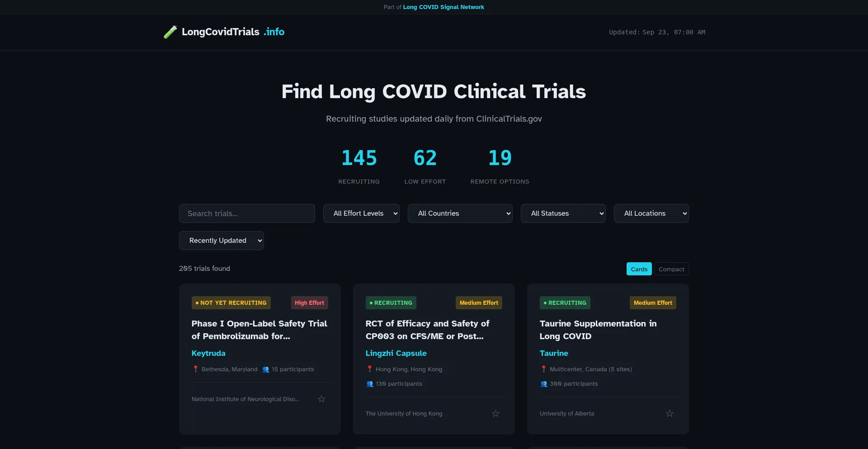Click the Keytruda intervention link
Screen dimensions: 868x449
pos(208,353)
